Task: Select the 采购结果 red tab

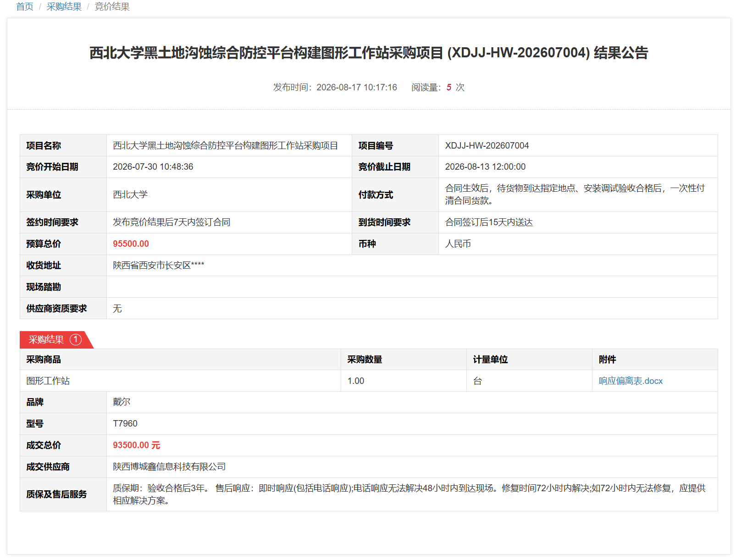Action: [x=56, y=339]
